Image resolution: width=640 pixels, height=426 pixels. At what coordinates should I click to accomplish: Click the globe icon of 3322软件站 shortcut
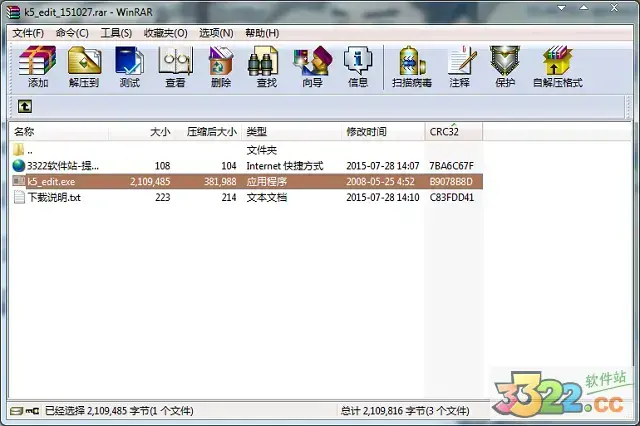click(x=18, y=166)
